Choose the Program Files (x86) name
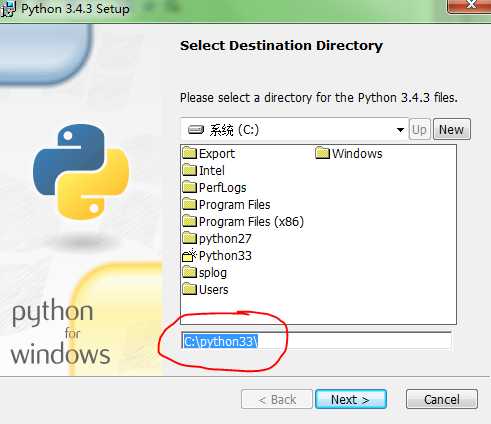Screen dimensions: 491x424 coord(252,222)
